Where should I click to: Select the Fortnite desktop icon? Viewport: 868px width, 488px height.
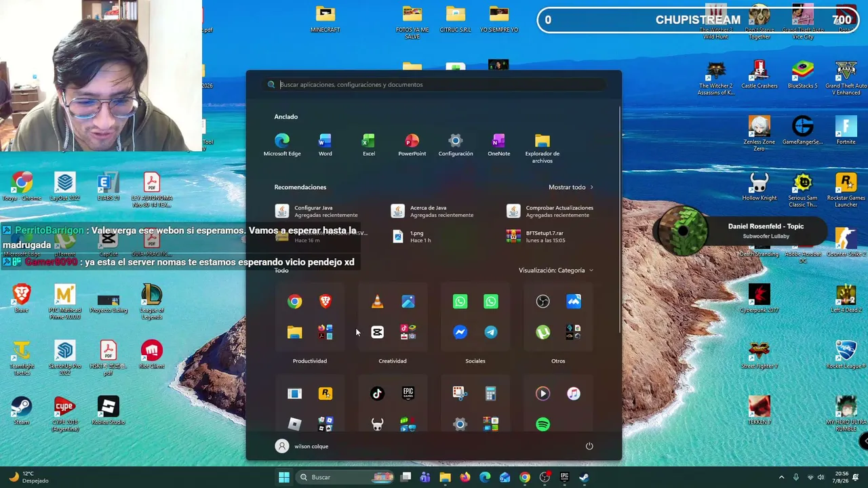[846, 131]
